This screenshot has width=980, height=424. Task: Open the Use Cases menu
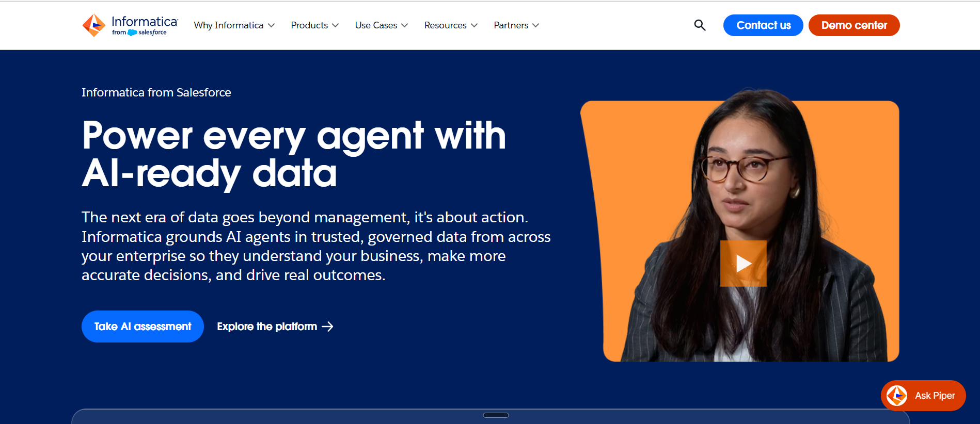tap(382, 25)
